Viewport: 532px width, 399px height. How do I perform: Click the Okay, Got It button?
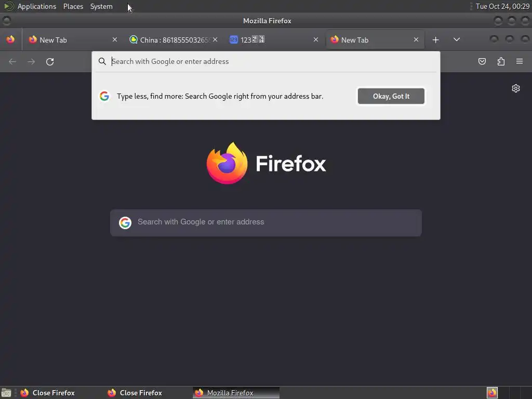[391, 96]
